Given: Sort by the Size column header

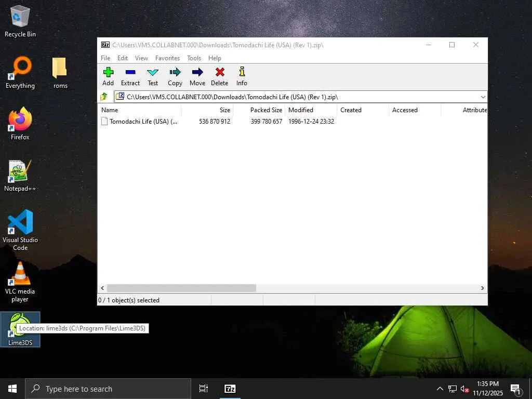Looking at the screenshot, I should [x=207, y=110].
